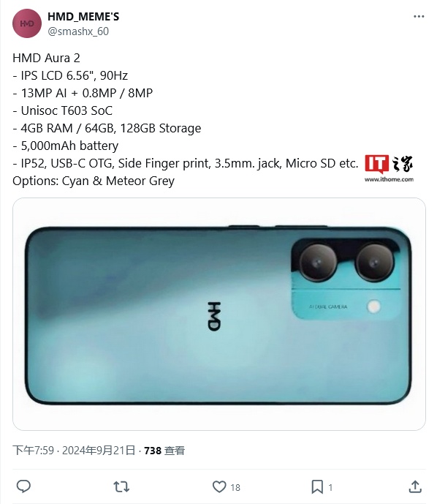Viewport: 437px width, 504px height.
Task: Click the 738 查看 view count
Action: coord(164,451)
